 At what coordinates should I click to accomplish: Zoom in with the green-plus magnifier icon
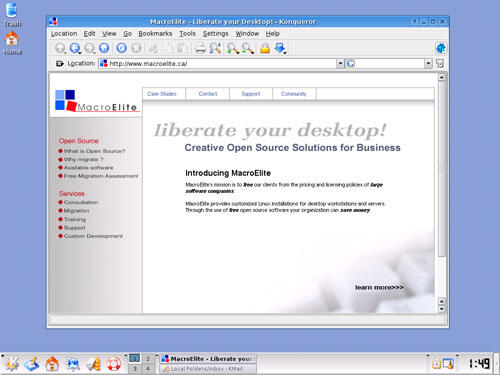pos(232,48)
